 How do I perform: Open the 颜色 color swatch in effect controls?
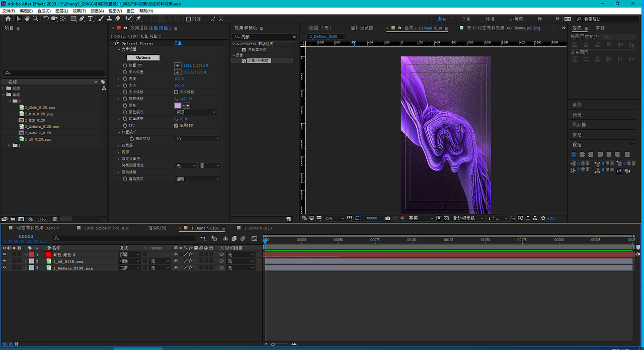pyautogui.click(x=177, y=106)
